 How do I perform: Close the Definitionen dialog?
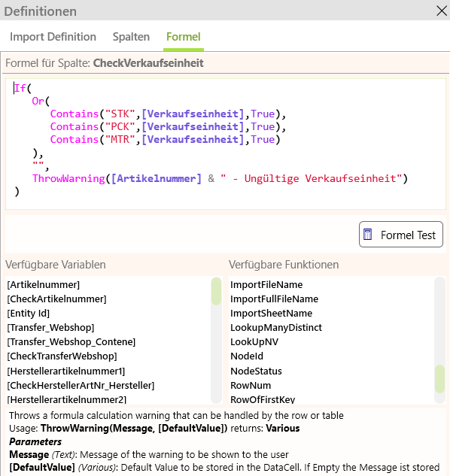click(x=442, y=11)
